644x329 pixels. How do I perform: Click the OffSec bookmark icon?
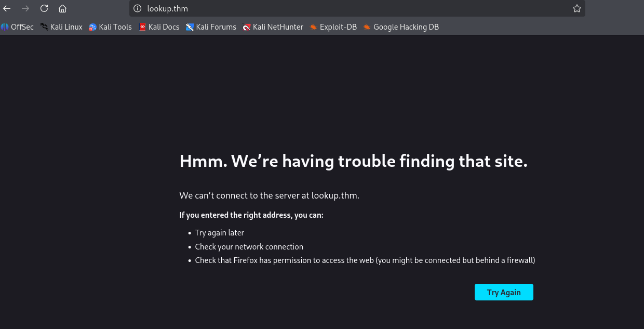pyautogui.click(x=4, y=27)
